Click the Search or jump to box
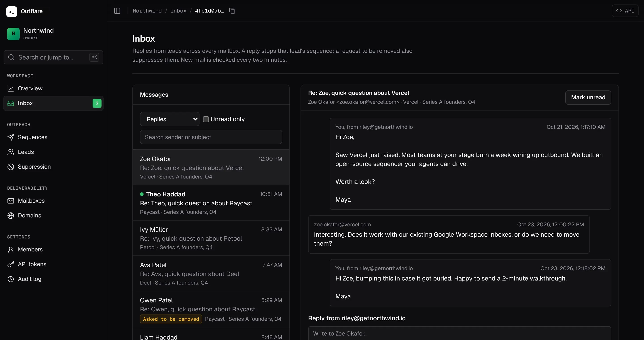 pos(53,57)
